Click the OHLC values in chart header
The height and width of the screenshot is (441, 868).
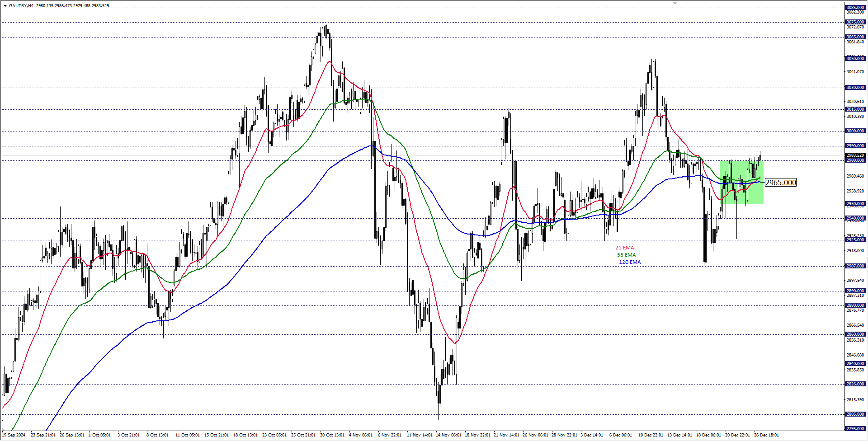tap(73, 6)
